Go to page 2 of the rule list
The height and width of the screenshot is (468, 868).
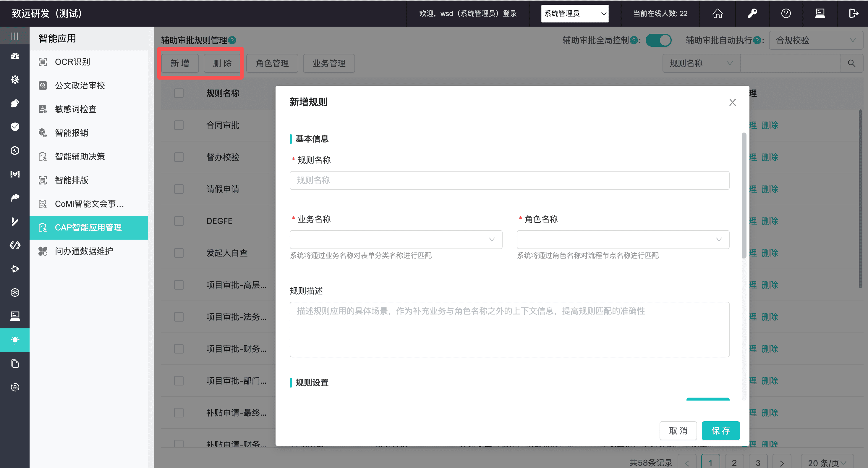734,462
